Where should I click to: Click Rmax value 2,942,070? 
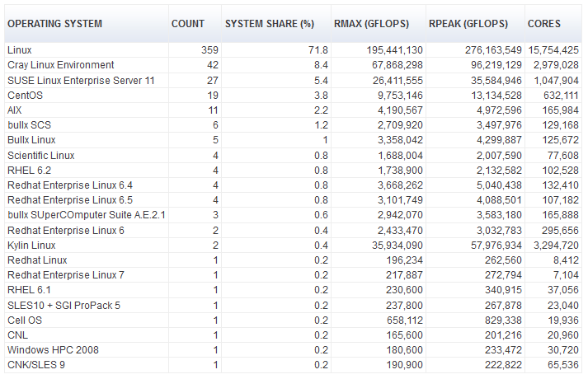(x=400, y=215)
